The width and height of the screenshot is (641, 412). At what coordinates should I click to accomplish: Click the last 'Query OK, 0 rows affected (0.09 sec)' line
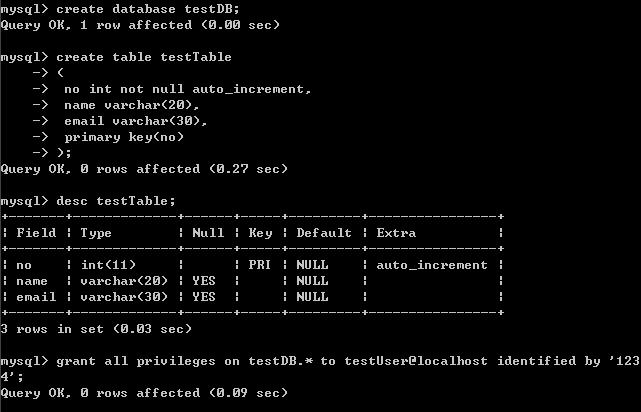coord(144,393)
